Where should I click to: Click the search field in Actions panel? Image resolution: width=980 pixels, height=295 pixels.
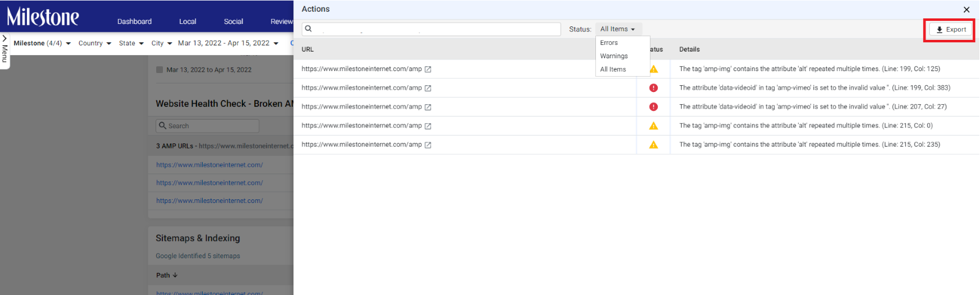click(431, 29)
